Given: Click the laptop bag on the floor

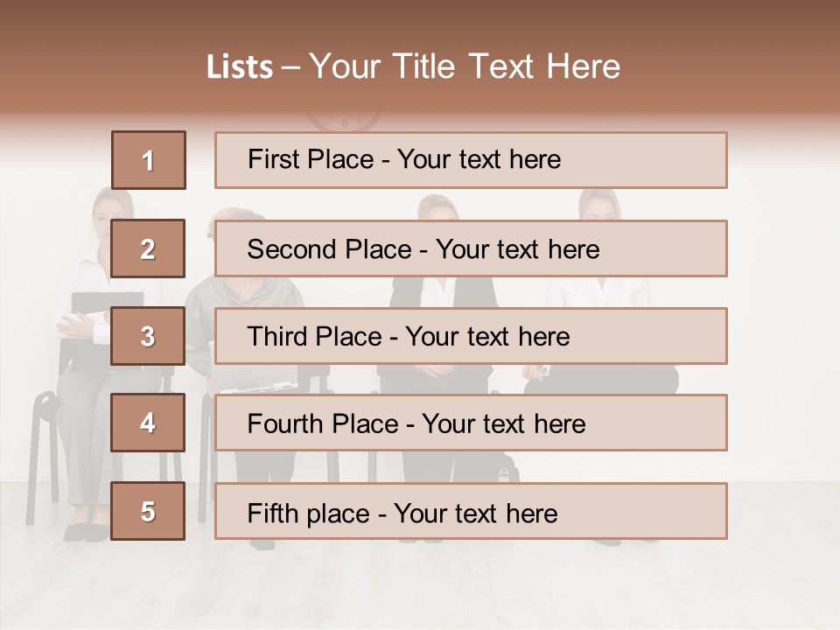Looking at the screenshot, I should pyautogui.click(x=486, y=467).
